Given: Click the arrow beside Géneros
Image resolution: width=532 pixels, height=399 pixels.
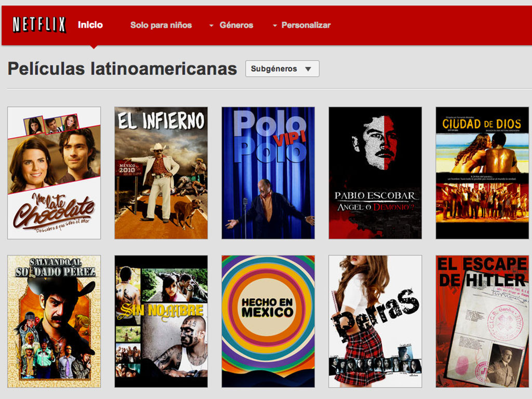Looking at the screenshot, I should (x=211, y=25).
